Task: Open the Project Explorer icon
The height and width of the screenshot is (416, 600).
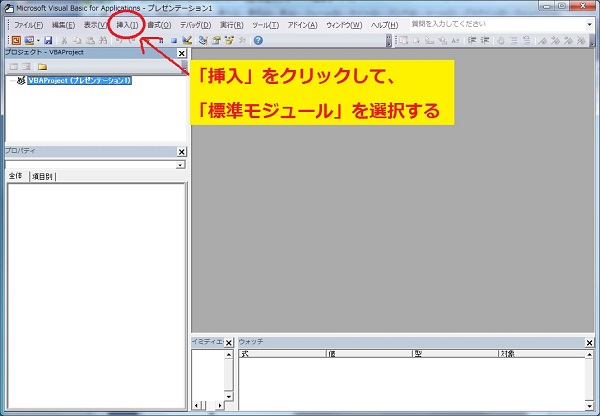Action: [x=203, y=40]
